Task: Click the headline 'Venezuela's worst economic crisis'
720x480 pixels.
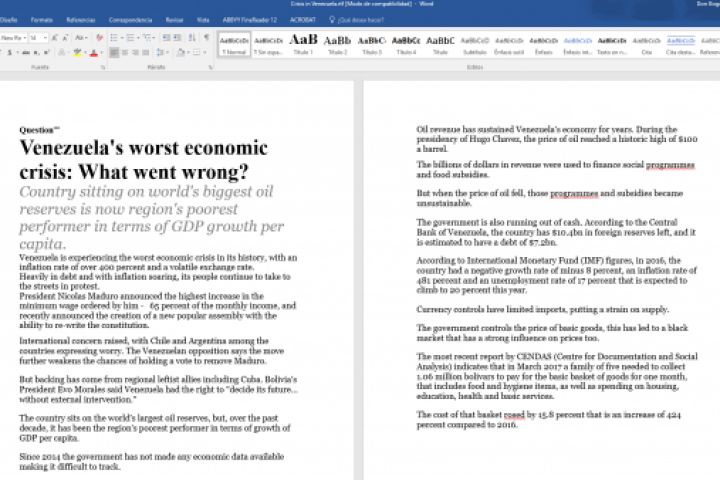Action: [143, 160]
